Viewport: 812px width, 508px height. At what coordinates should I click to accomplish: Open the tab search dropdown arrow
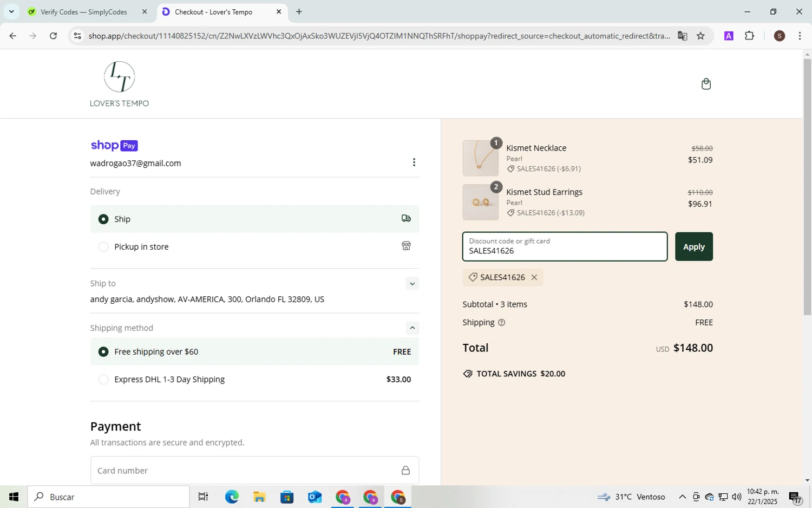[11, 11]
